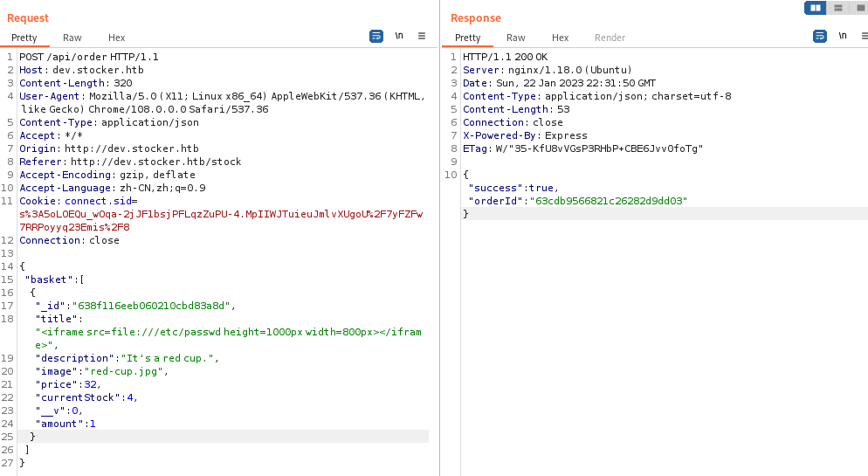Screen dimensions: 868x476
Task: Switch Request to Hex tab
Action: pos(116,38)
